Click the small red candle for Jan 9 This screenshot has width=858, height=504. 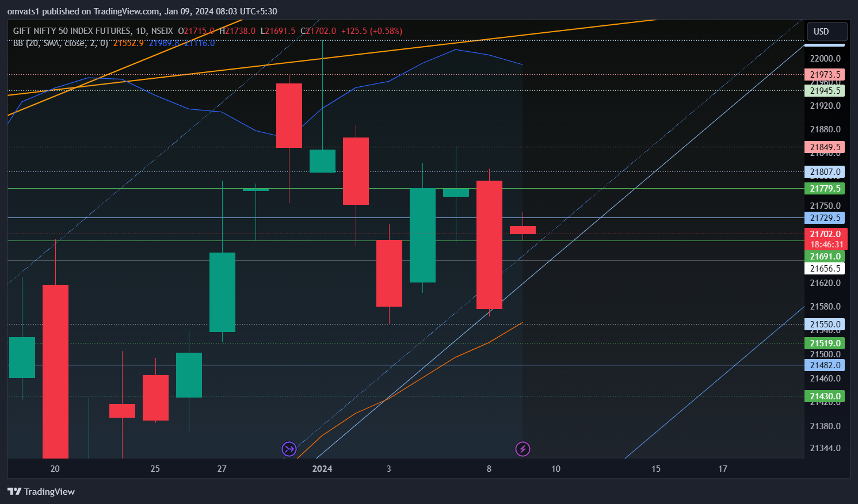523,230
